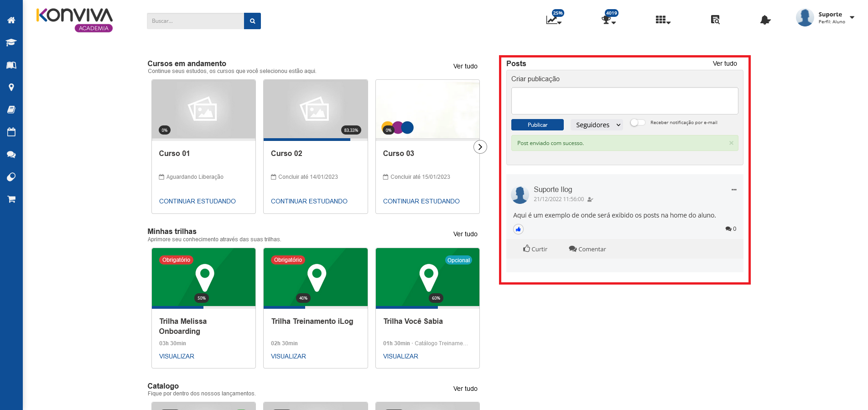Viewport: 868px width, 410px height.
Task: Click next arrow in courses carousel
Action: (x=480, y=147)
